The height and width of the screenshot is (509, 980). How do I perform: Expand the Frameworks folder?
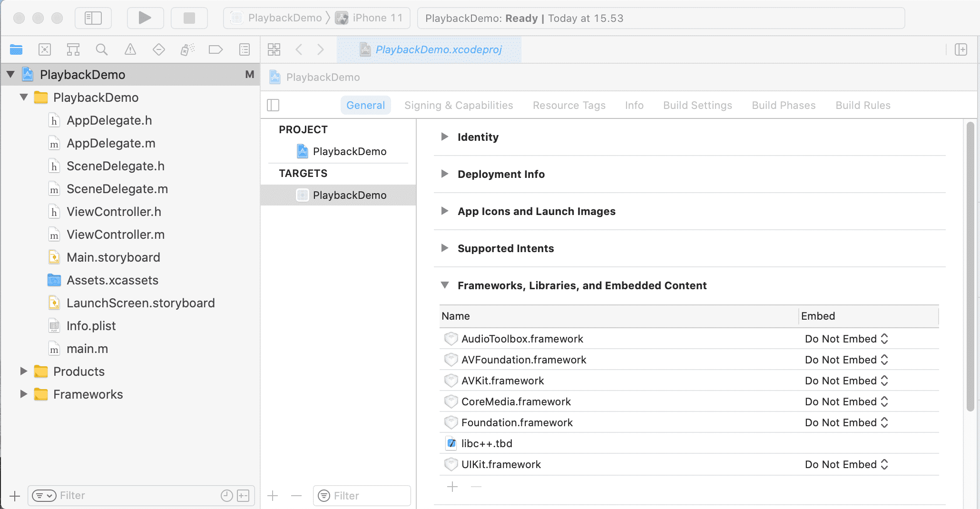(23, 394)
